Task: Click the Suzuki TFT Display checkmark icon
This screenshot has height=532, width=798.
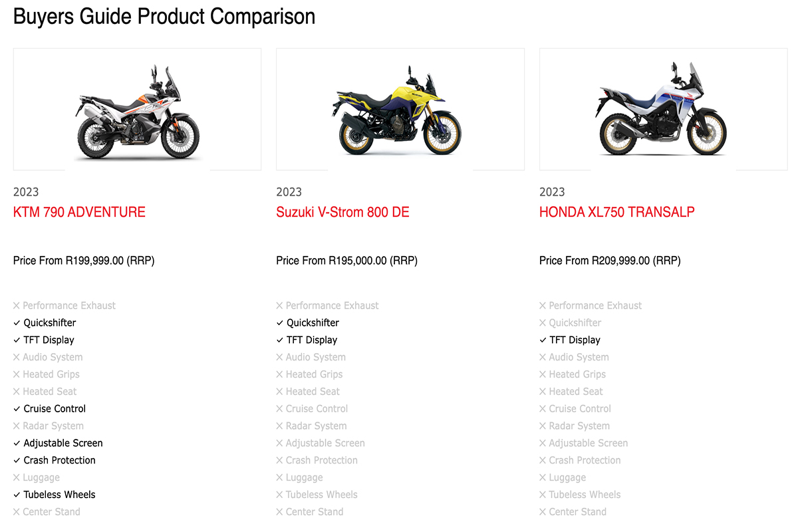Action: pyautogui.click(x=280, y=340)
